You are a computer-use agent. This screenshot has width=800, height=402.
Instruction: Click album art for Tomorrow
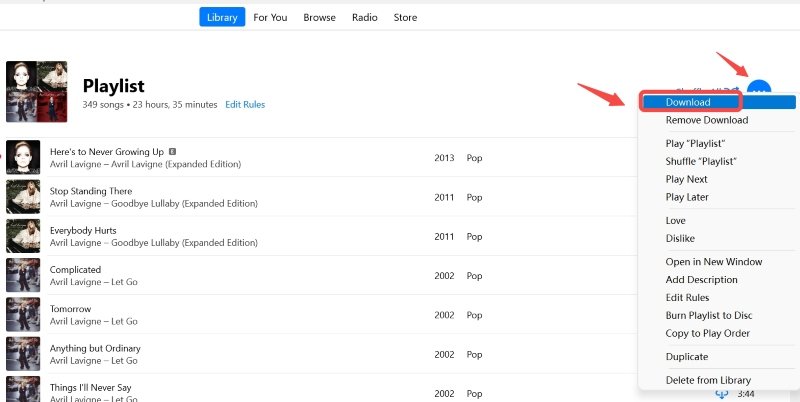click(x=23, y=314)
